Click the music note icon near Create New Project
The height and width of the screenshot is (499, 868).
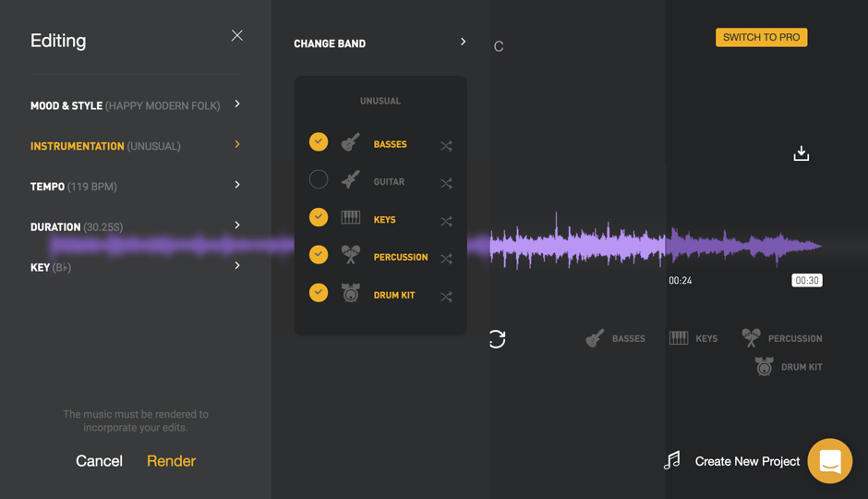[x=672, y=460]
